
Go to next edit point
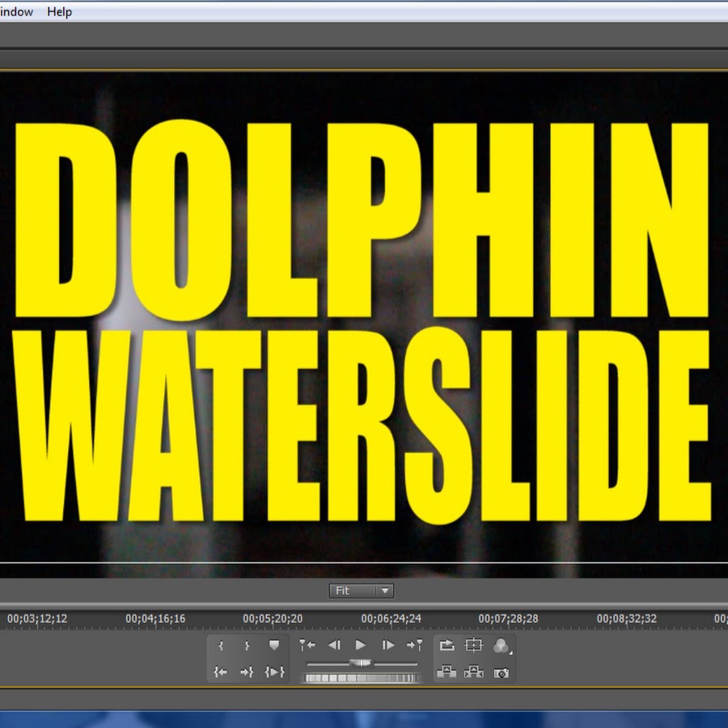click(x=415, y=645)
